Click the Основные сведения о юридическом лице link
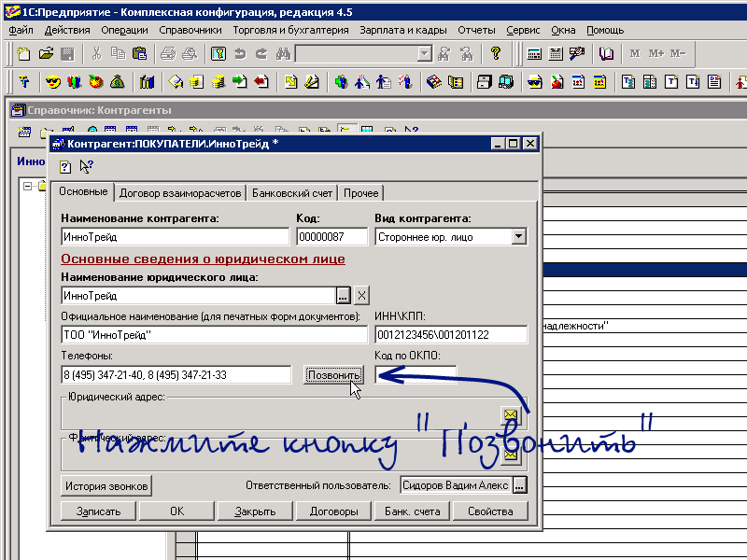Screen dimensions: 747x560 point(203,259)
